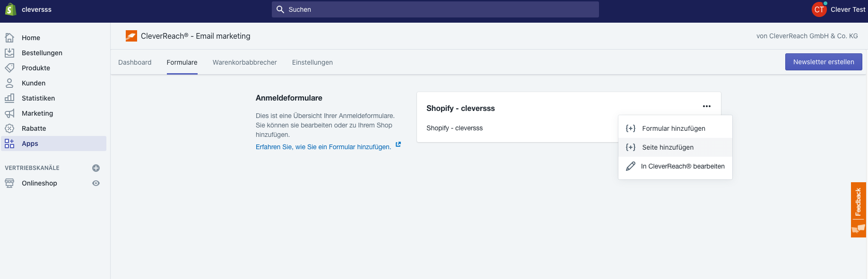Switch to the Warenkorbabbrecher tab

coord(244,62)
